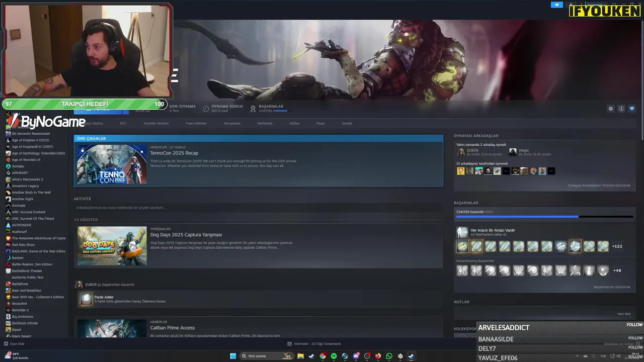The width and height of the screenshot is (644, 362).
Task: Open Google Chrome from taskbar
Action: pyautogui.click(x=323, y=356)
